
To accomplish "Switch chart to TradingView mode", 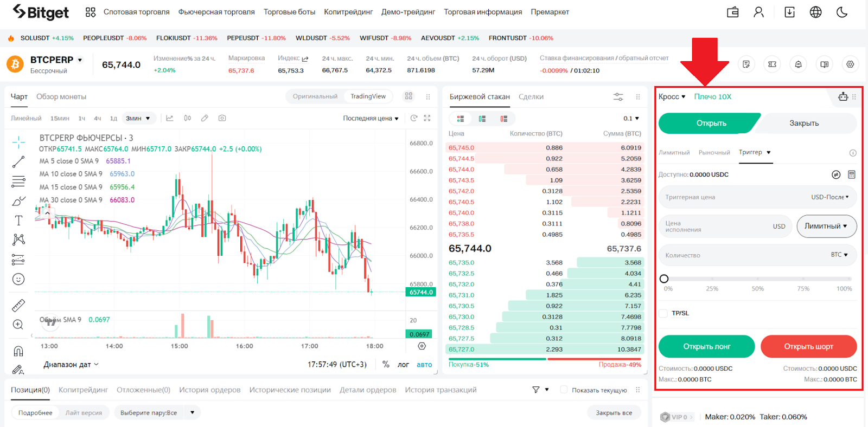I will (368, 96).
